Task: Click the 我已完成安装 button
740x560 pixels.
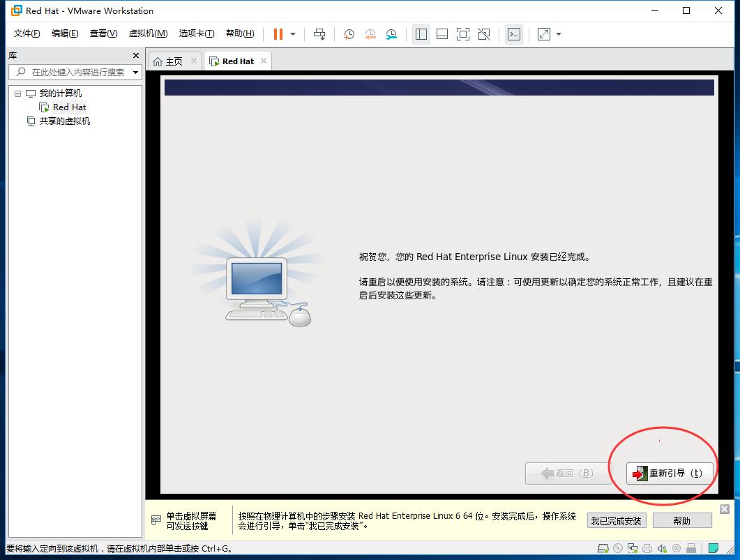Action: 617,521
